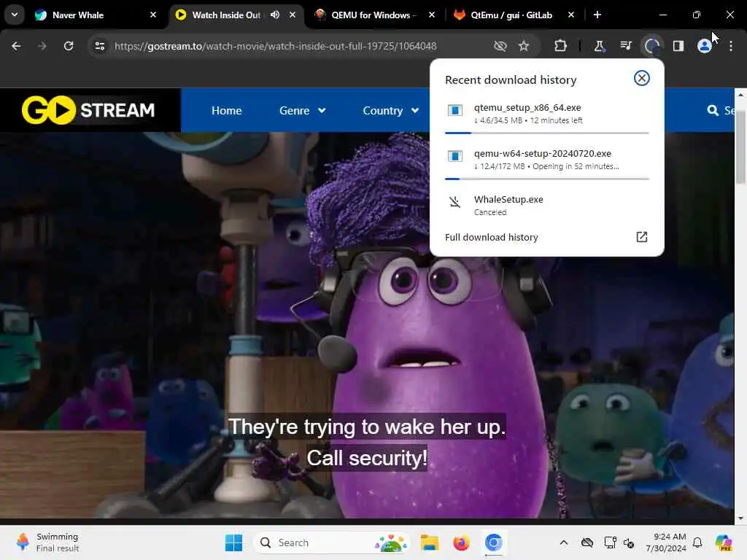This screenshot has width=747, height=560.
Task: Open network display tray icon
Action: 610,542
